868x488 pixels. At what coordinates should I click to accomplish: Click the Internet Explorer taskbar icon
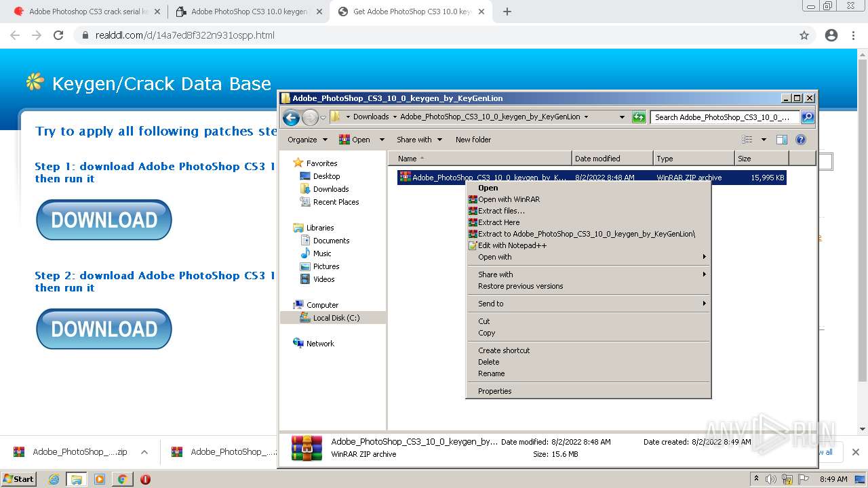54,479
